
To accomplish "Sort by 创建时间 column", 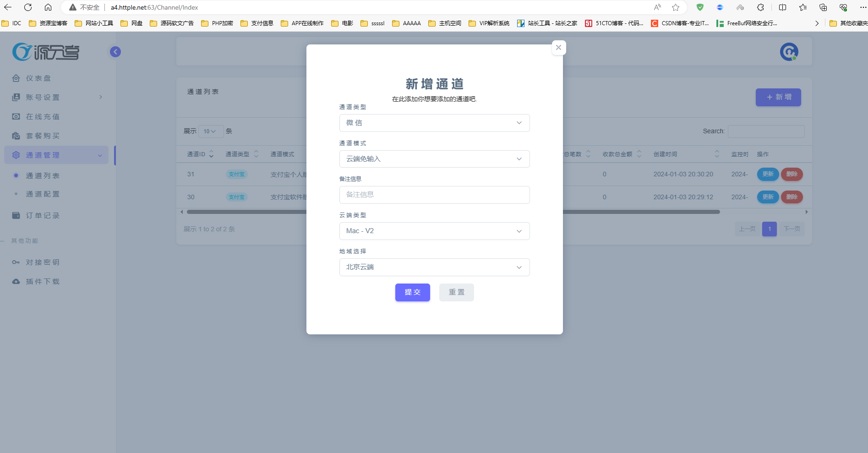I will coord(686,154).
